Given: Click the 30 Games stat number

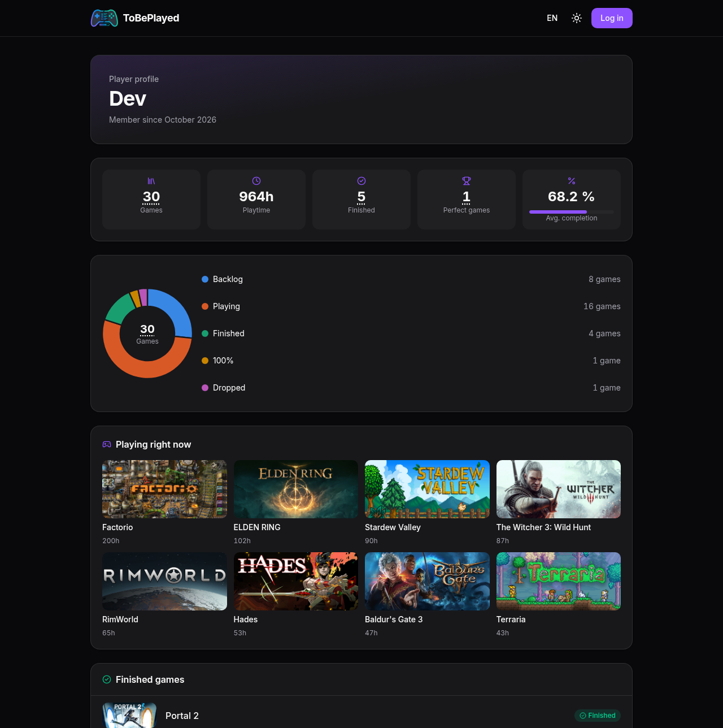Looking at the screenshot, I should pyautogui.click(x=151, y=197).
